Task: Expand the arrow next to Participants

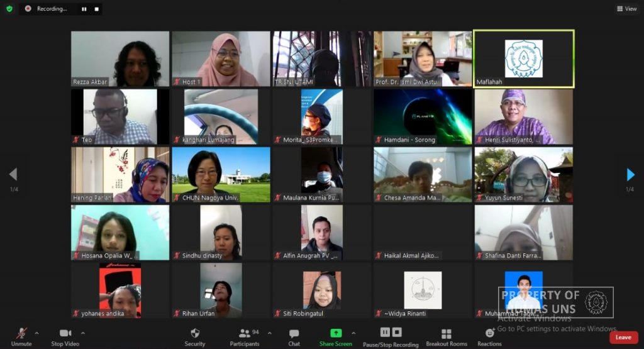Action: click(x=269, y=333)
